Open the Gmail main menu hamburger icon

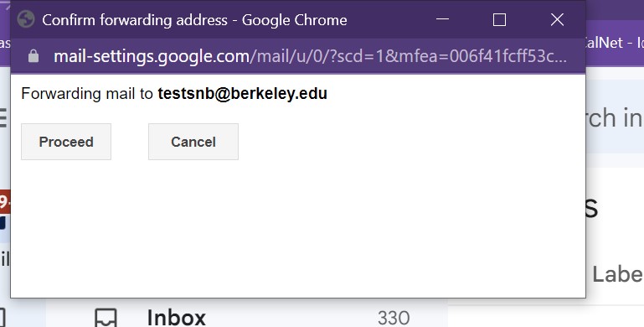point(3,118)
